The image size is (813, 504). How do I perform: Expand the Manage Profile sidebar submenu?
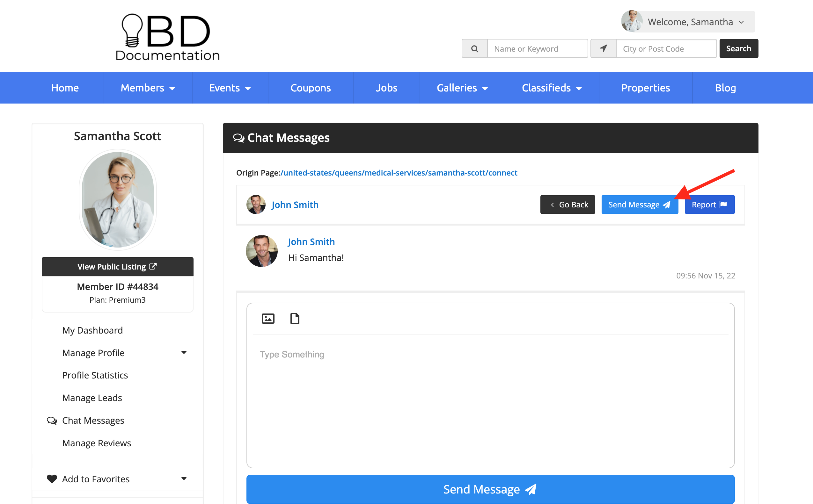[x=184, y=353]
